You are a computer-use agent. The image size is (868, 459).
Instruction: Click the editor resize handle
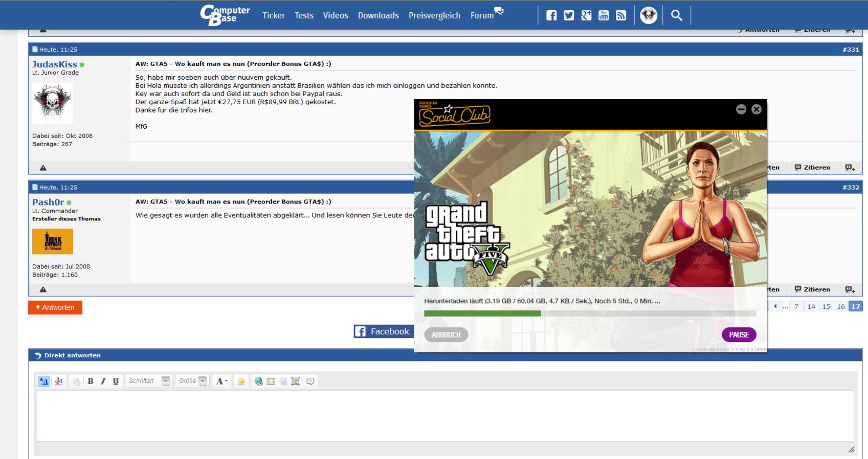tap(851, 449)
